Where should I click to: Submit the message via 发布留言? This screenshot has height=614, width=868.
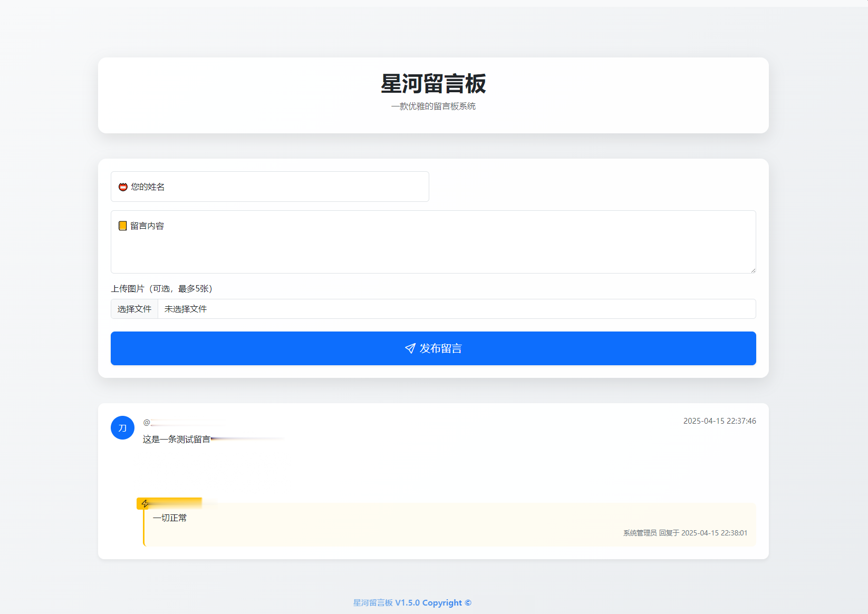[433, 348]
